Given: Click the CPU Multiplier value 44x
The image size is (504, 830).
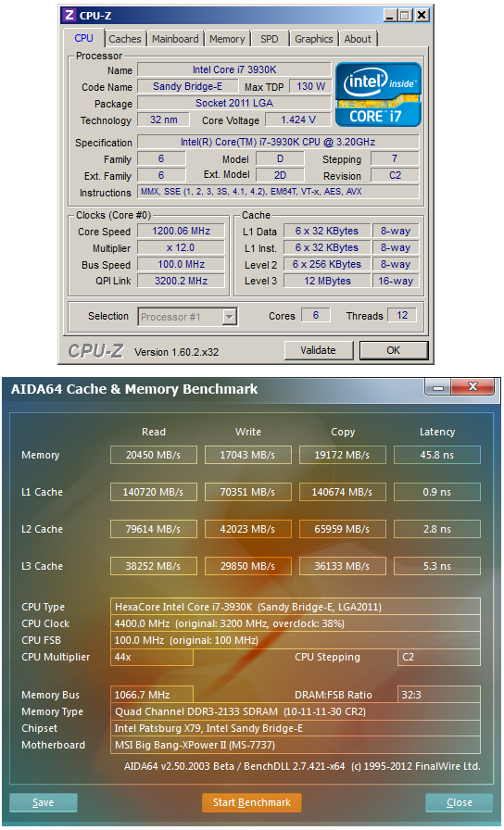Looking at the screenshot, I should click(x=152, y=657).
